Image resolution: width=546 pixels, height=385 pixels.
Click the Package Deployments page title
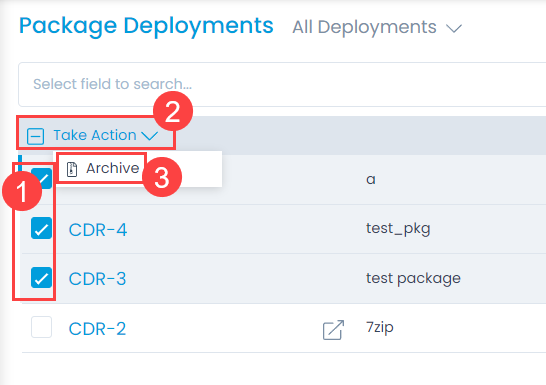(x=146, y=26)
